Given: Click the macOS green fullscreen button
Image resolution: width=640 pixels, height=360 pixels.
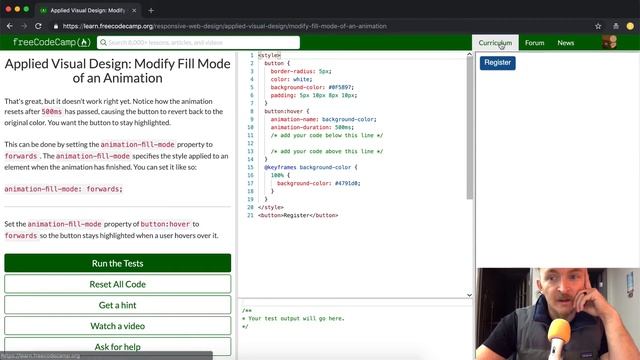Looking at the screenshot, I should coord(26,9).
